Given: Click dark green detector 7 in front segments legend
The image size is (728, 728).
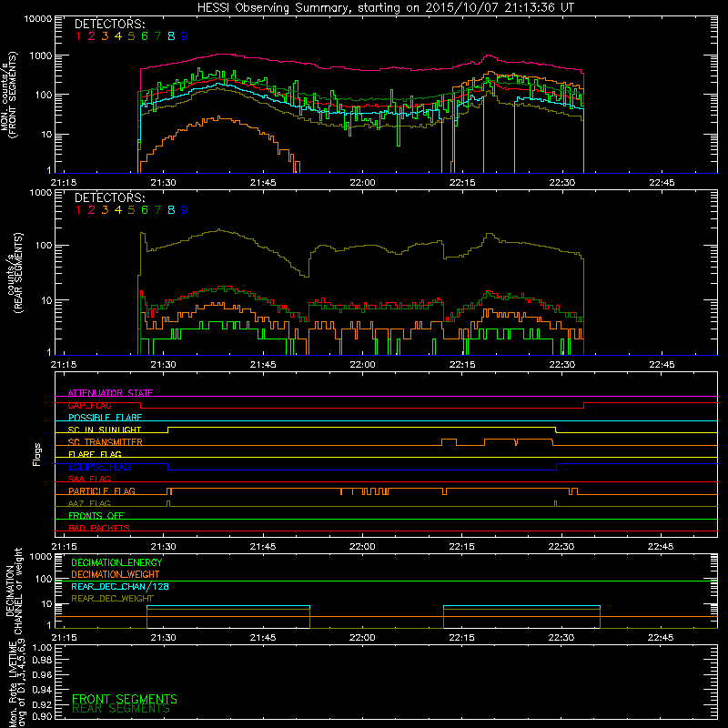Looking at the screenshot, I should click(157, 36).
